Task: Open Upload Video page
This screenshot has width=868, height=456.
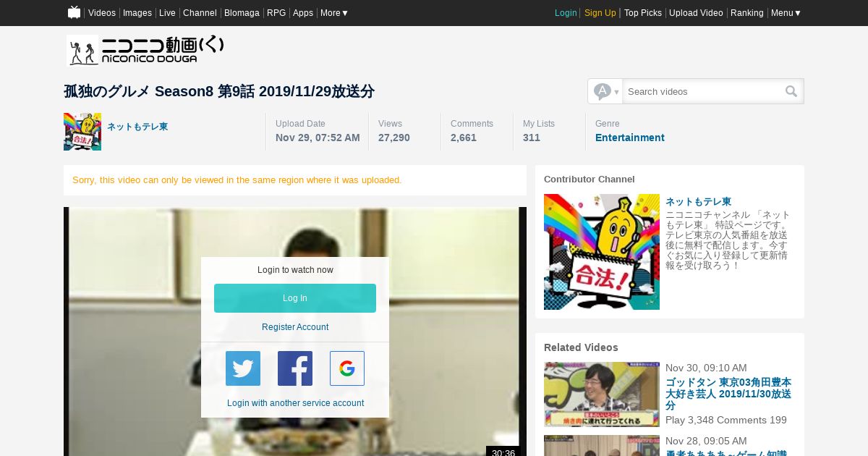Action: point(696,13)
